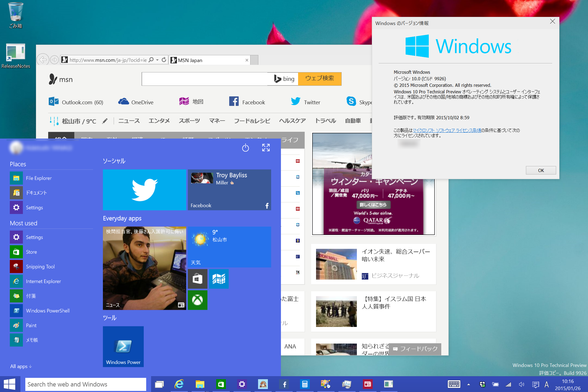Click the Bing search input field
The width and height of the screenshot is (588, 392).
(204, 79)
